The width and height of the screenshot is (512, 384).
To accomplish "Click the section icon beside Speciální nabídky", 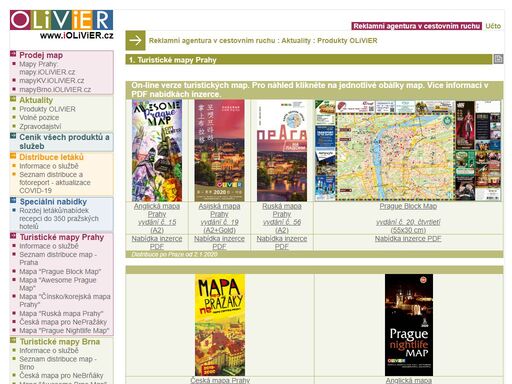I will pyautogui.click(x=13, y=200).
